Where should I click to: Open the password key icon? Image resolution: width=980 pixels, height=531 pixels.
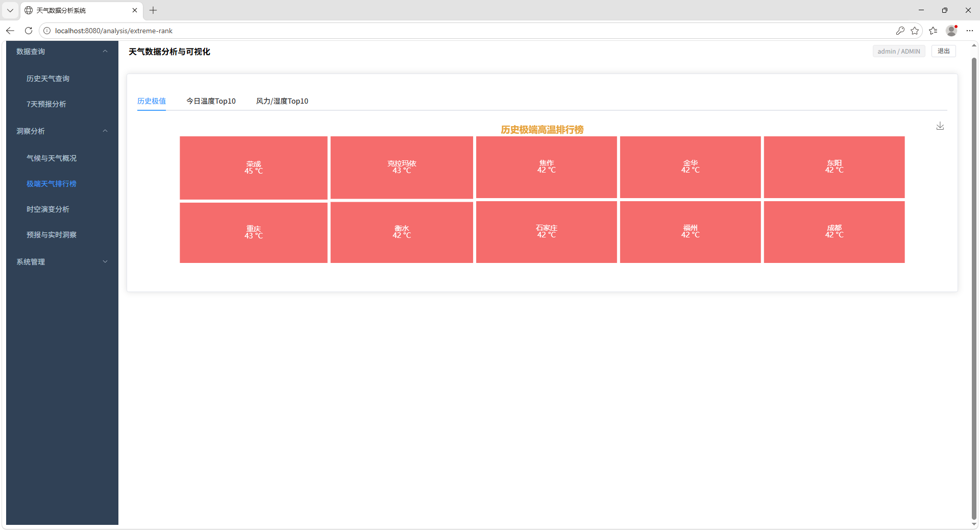(x=900, y=31)
